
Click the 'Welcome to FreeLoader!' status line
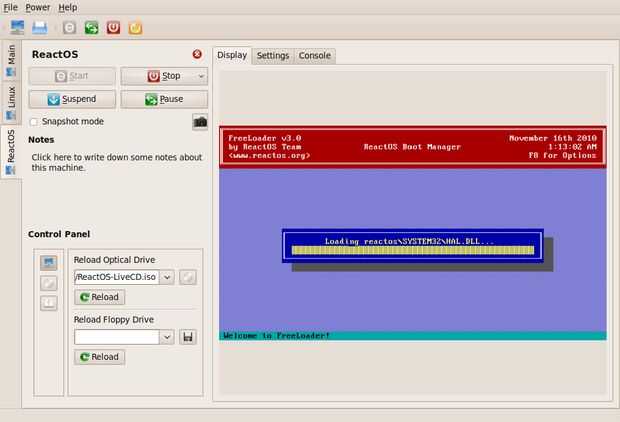[276, 336]
